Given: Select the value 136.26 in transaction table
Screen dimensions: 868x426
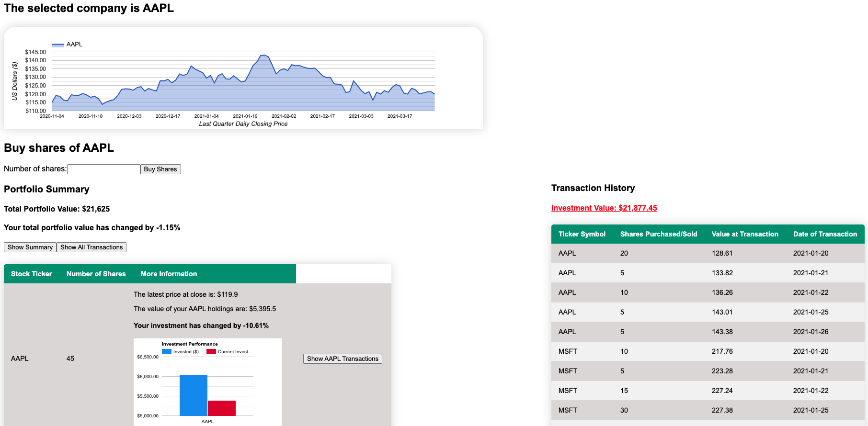Looking at the screenshot, I should coord(722,292).
